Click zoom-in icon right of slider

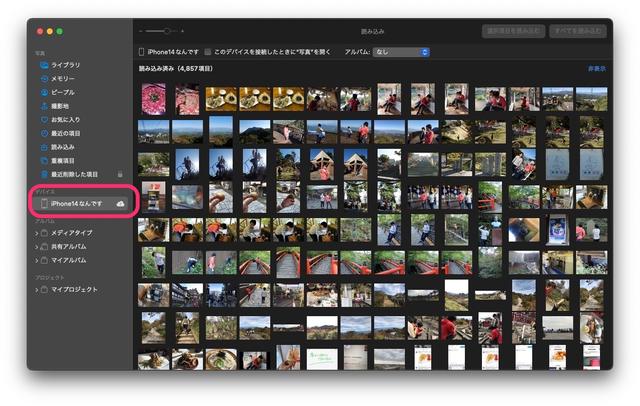(182, 31)
